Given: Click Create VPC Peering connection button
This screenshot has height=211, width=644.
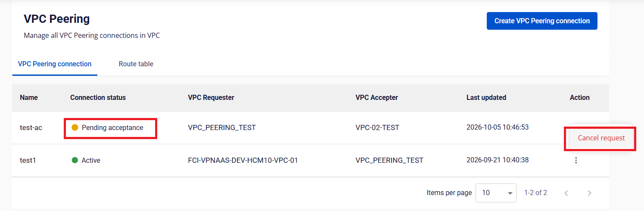Looking at the screenshot, I should [x=542, y=21].
